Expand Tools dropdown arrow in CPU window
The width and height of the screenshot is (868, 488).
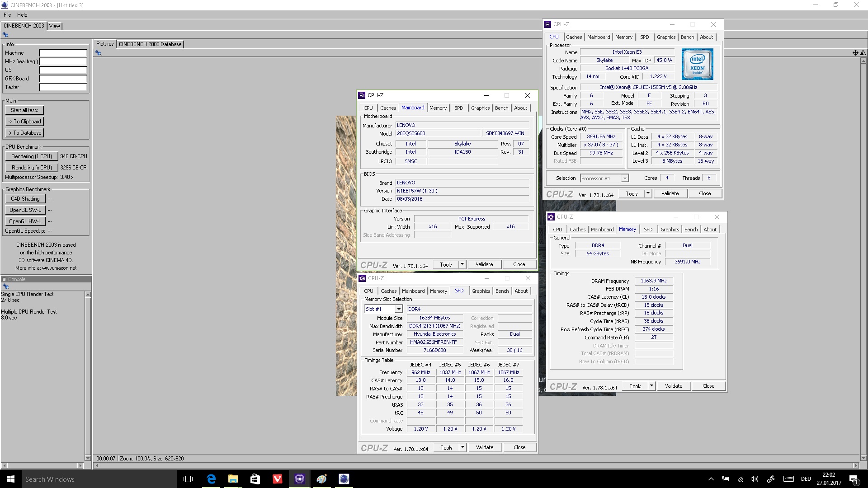648,193
